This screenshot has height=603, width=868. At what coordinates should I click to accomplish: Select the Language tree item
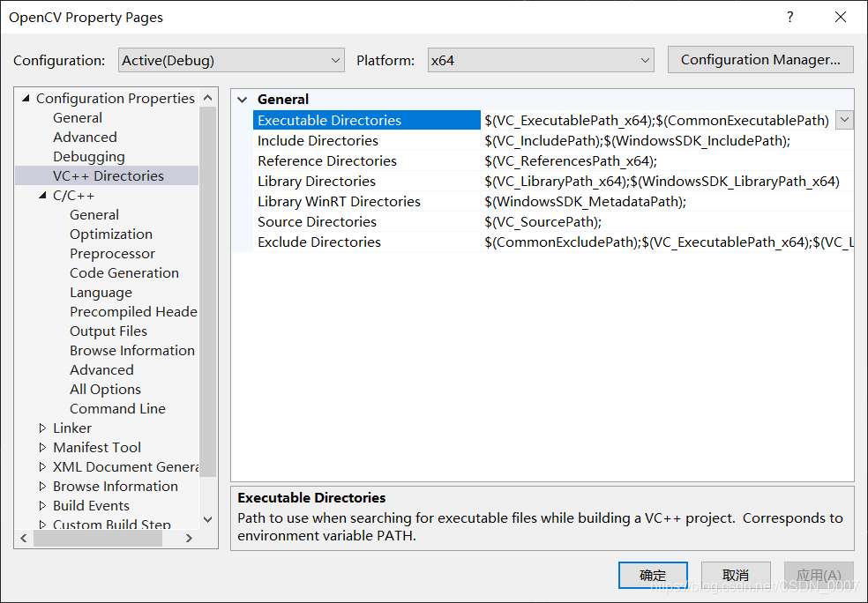tap(101, 292)
